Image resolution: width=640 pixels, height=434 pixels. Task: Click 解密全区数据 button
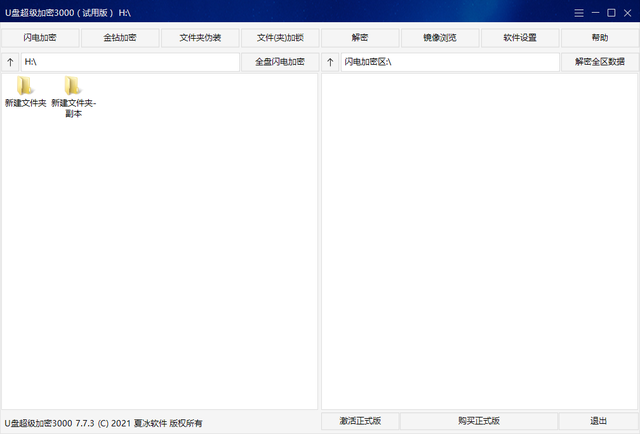600,62
